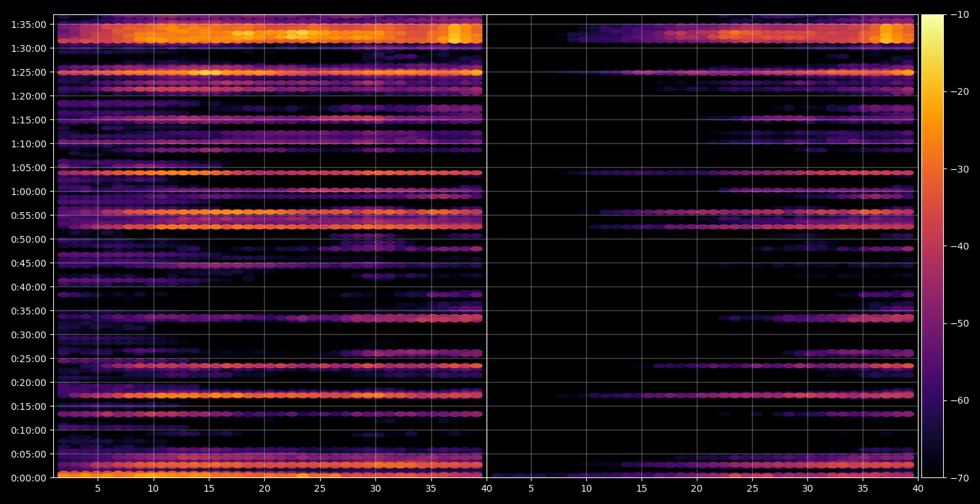Pick the 0:20:00 time tick
Viewport: 980px width, 504px height.
pyautogui.click(x=29, y=383)
